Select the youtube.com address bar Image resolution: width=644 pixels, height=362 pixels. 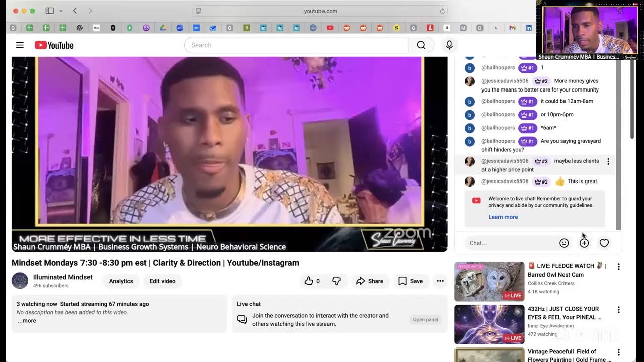(320, 11)
